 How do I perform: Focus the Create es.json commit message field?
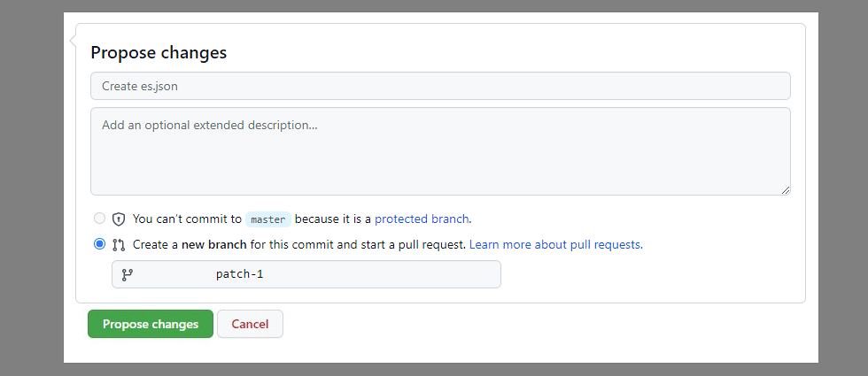(x=440, y=86)
